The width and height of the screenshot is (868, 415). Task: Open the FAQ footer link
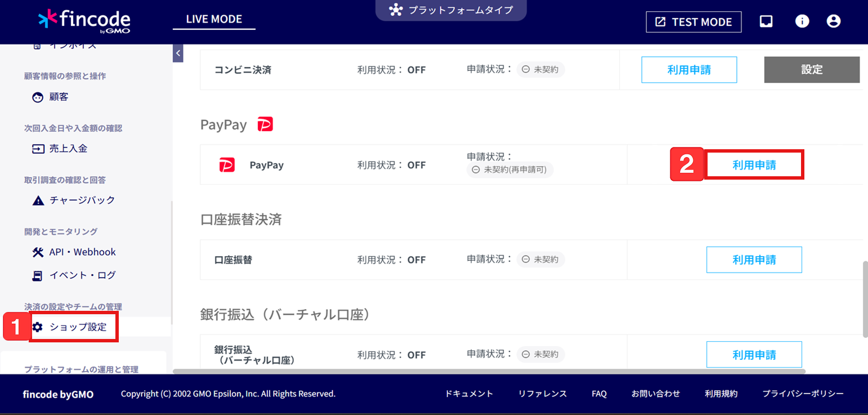(599, 394)
